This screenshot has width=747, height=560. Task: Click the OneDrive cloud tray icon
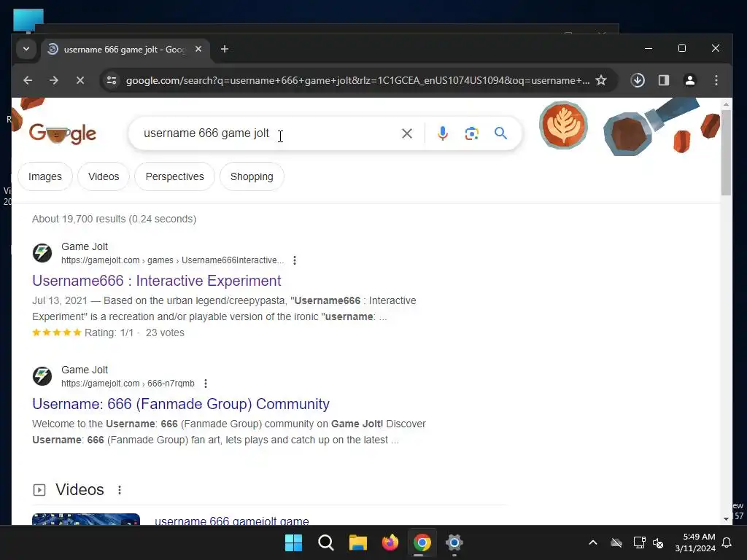click(x=616, y=542)
